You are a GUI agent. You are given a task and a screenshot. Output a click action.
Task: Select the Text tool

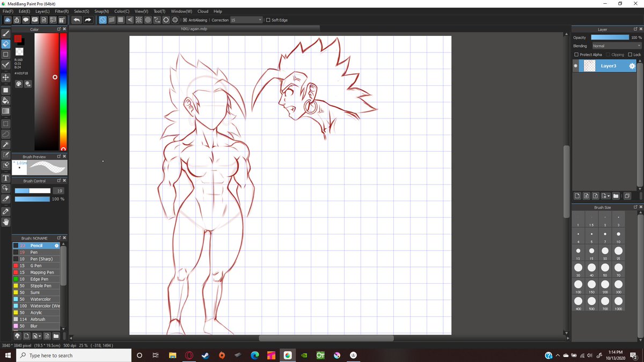click(x=6, y=178)
